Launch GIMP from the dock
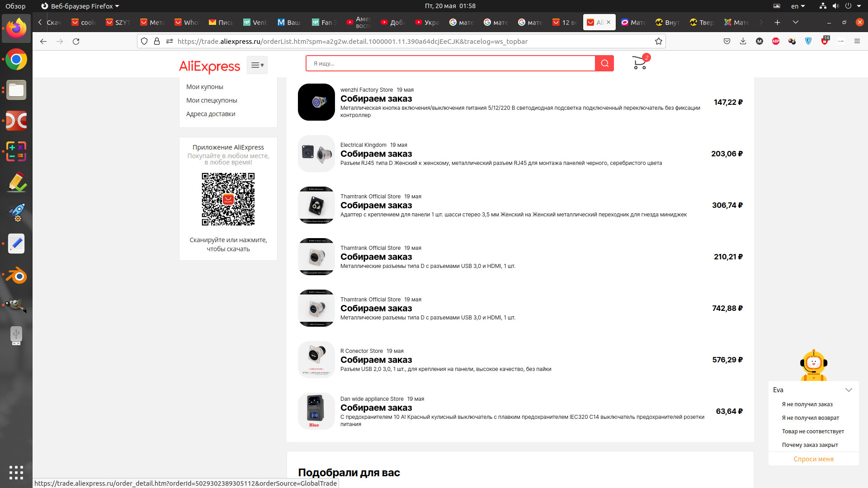 (16, 305)
